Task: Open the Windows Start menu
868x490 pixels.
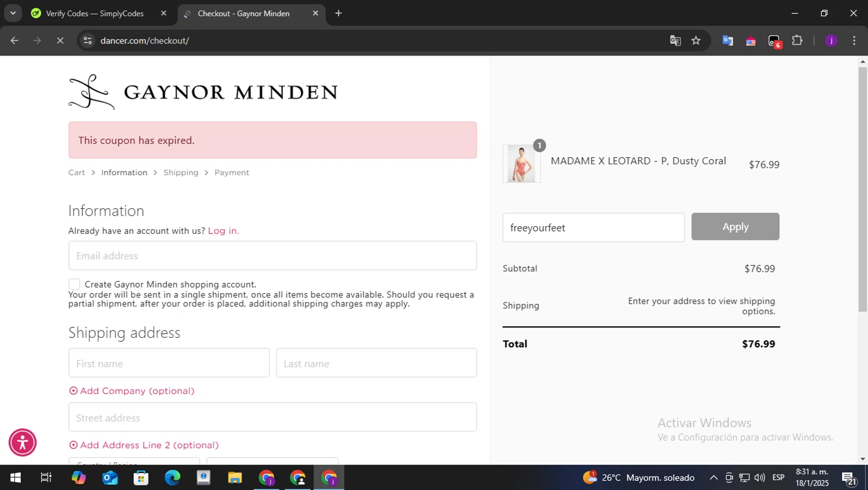Action: [x=16, y=478]
